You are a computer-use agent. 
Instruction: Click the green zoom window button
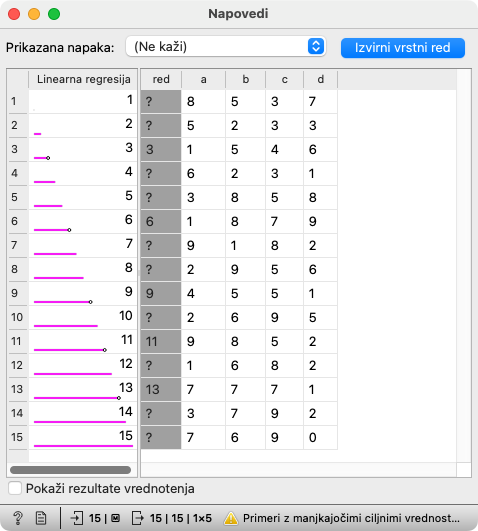pyautogui.click(x=54, y=14)
